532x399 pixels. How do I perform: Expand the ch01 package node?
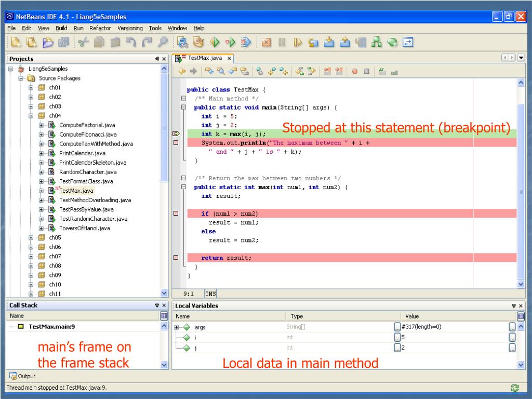point(31,87)
